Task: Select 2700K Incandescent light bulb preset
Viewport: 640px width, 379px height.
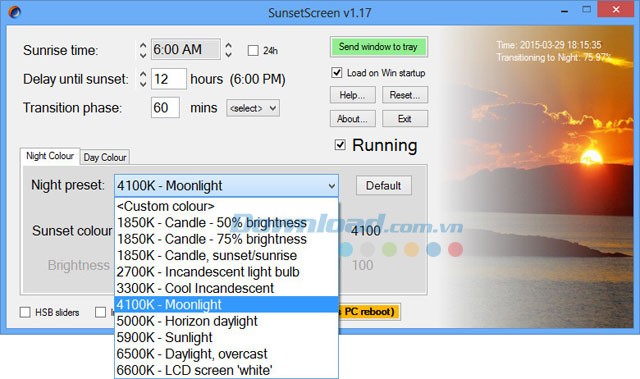Action: pos(227,272)
